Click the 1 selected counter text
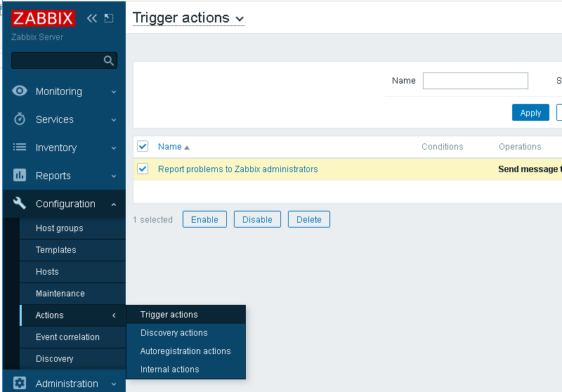 tap(152, 220)
